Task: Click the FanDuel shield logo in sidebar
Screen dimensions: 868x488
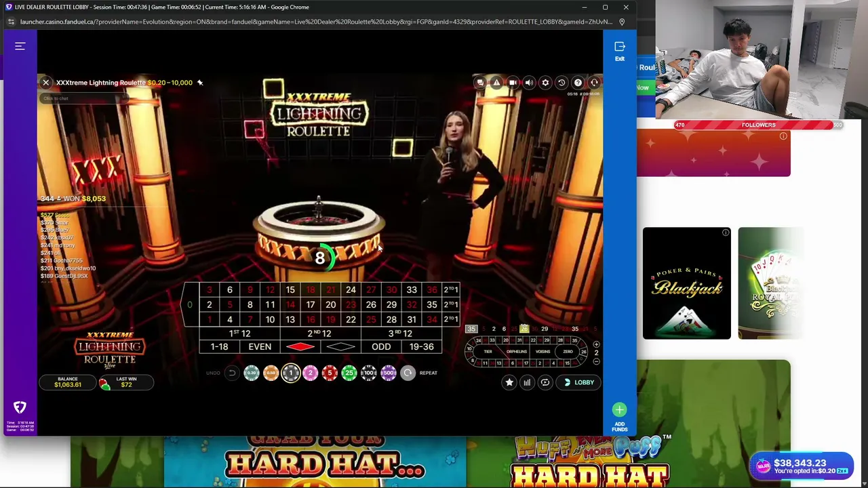Action: click(x=20, y=407)
